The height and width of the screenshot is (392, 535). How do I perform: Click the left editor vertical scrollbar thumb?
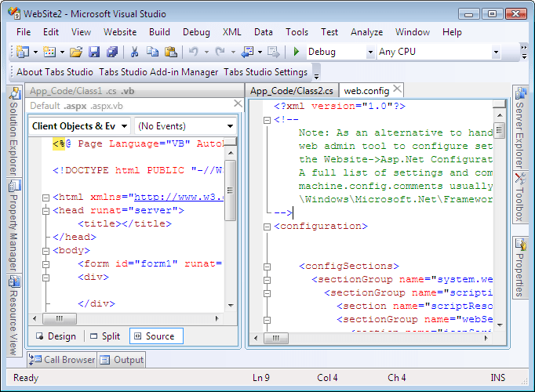[x=231, y=191]
